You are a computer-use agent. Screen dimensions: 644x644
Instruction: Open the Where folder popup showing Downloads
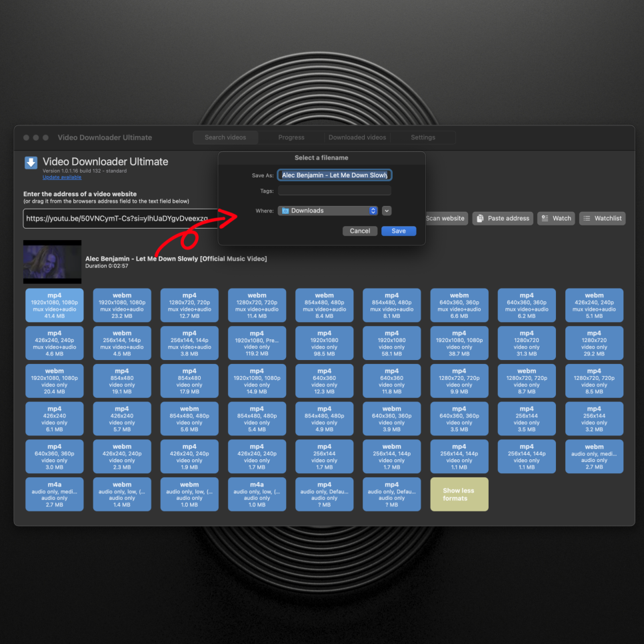coord(328,211)
